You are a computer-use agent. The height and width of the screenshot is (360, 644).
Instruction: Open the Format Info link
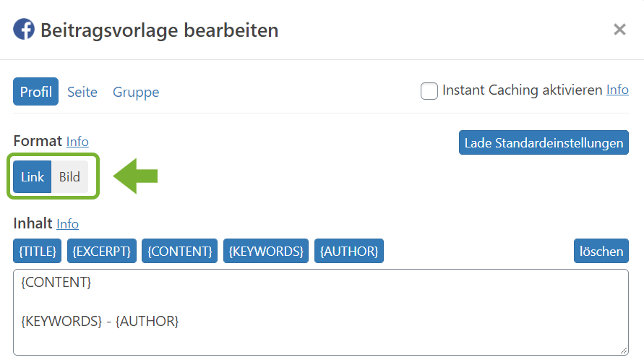point(77,142)
